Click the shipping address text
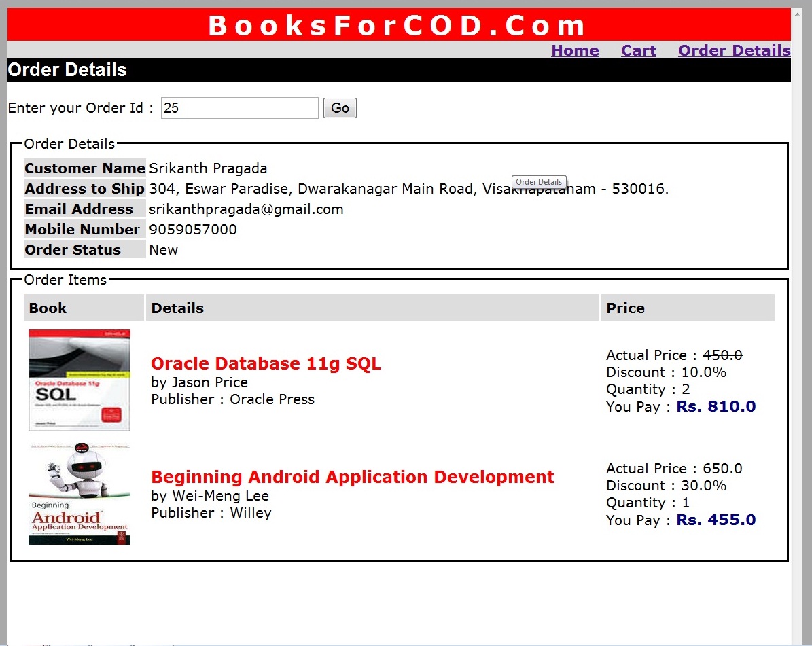Image resolution: width=812 pixels, height=646 pixels. (x=409, y=188)
